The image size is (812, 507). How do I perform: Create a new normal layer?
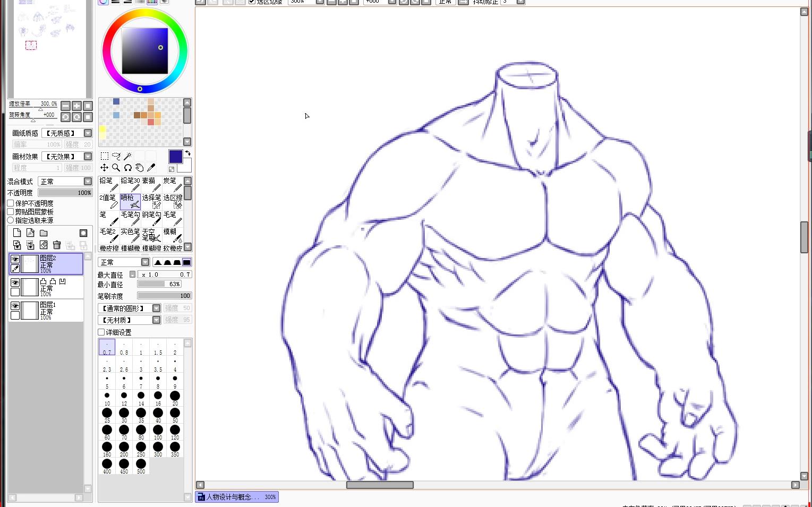[17, 233]
